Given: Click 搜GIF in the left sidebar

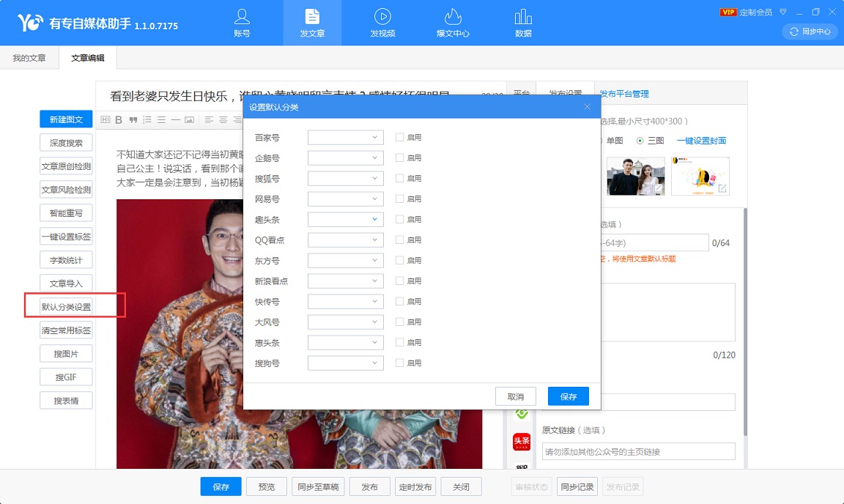Looking at the screenshot, I should point(66,377).
